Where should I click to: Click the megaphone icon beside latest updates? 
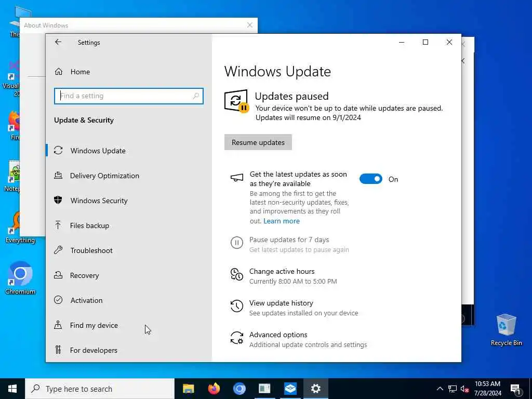237,178
